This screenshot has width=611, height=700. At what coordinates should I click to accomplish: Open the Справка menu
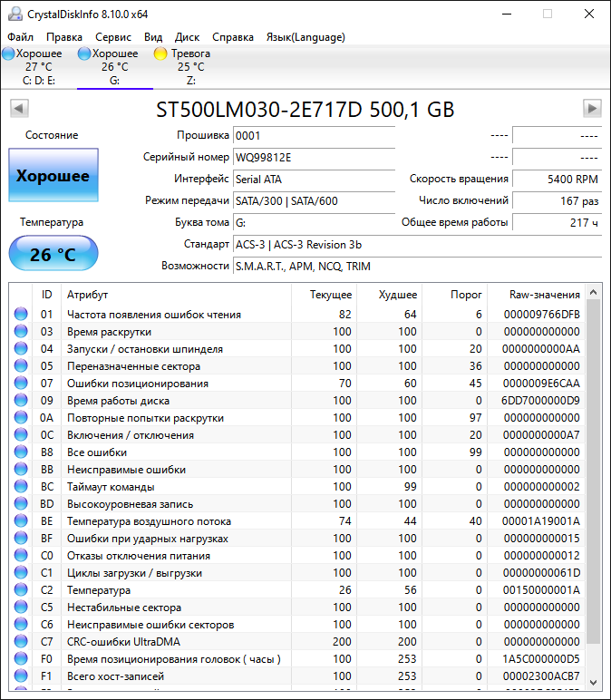[x=233, y=37]
